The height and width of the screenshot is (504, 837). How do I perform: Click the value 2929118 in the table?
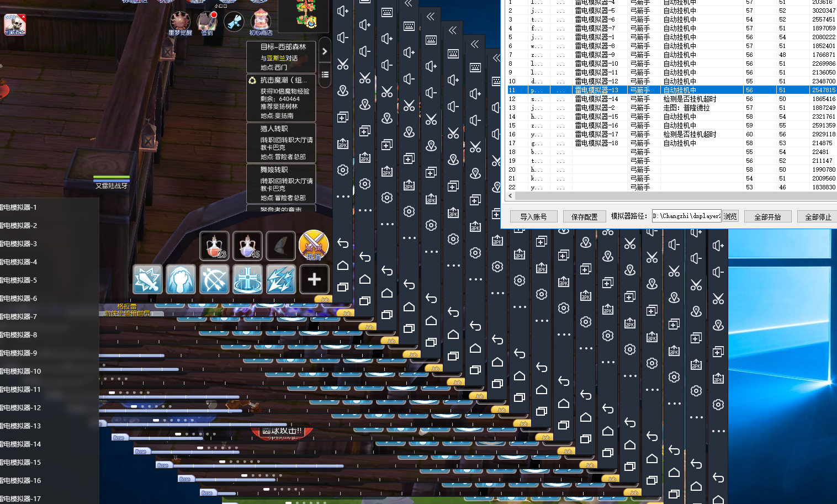tap(823, 134)
